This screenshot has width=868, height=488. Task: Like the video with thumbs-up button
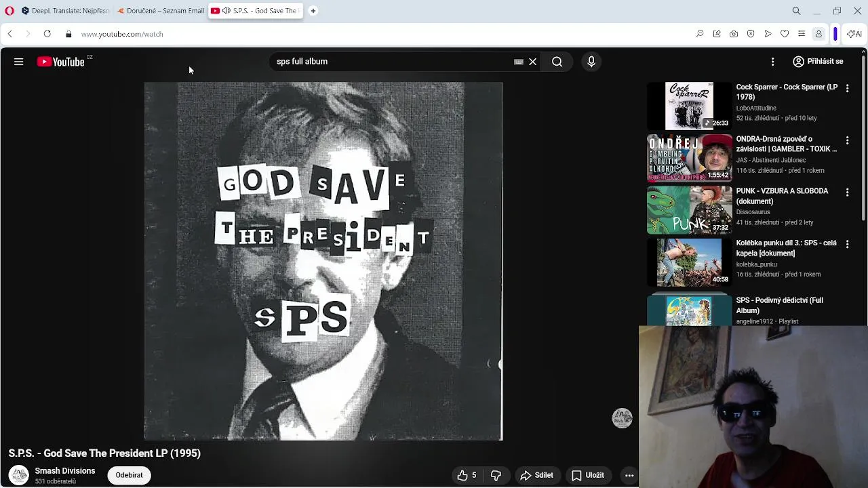click(467, 475)
